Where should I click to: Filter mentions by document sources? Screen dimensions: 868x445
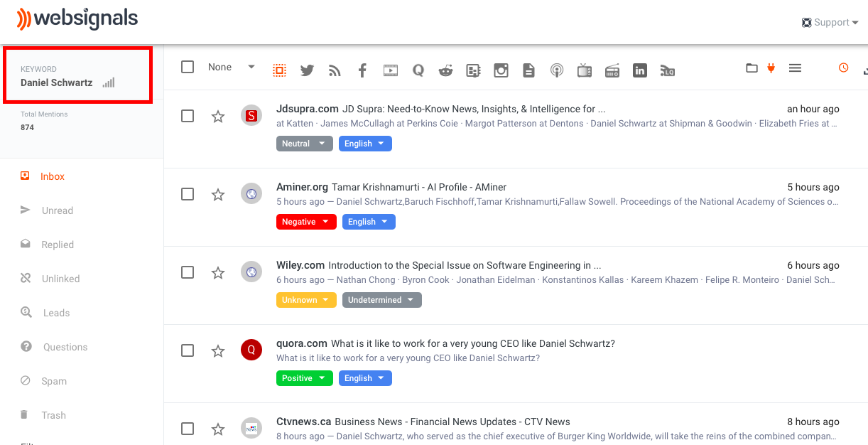point(528,70)
